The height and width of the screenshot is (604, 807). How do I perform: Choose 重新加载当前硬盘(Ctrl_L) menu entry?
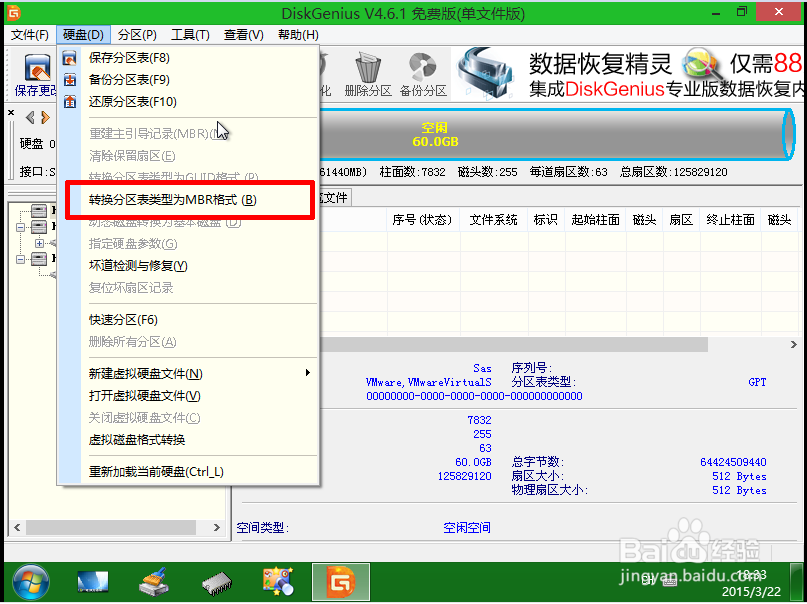tap(188, 472)
